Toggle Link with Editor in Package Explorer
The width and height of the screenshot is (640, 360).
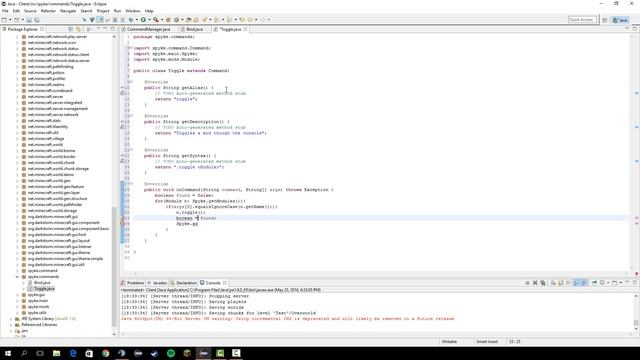pos(78,29)
